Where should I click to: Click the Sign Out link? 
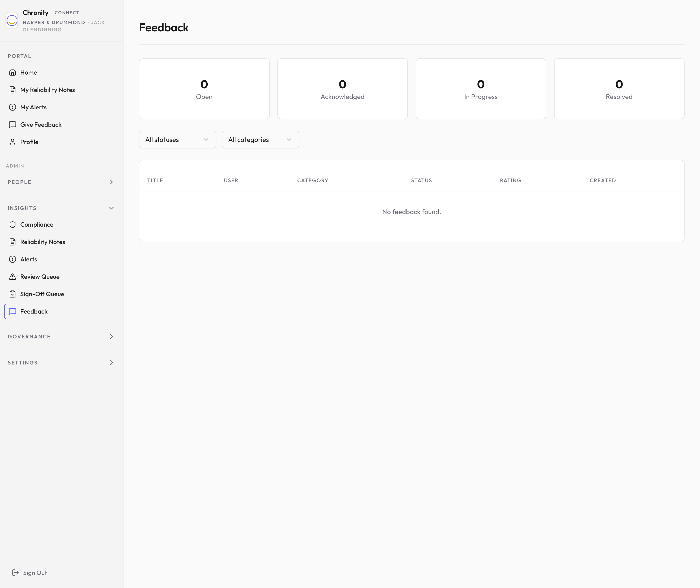pos(35,573)
